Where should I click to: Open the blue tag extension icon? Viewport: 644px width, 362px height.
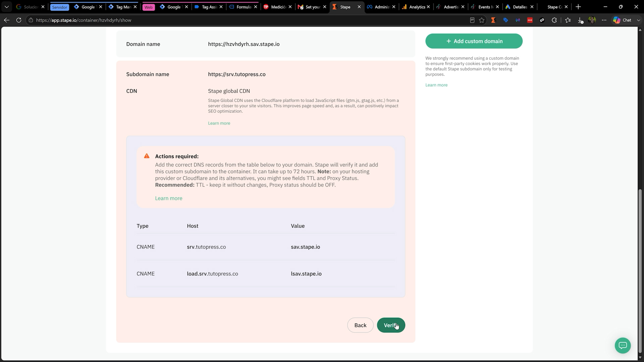pyautogui.click(x=505, y=20)
